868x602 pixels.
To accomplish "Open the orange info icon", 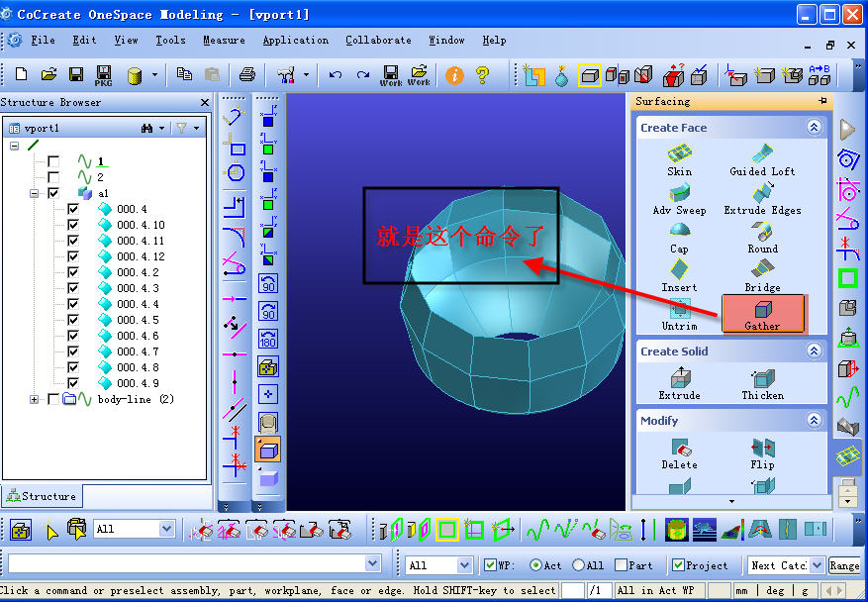I will 454,75.
